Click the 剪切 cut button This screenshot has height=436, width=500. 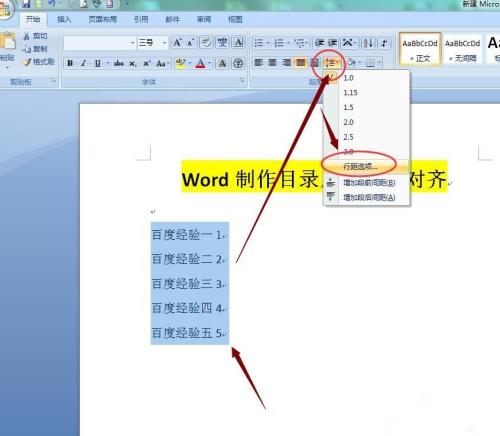tap(36, 36)
